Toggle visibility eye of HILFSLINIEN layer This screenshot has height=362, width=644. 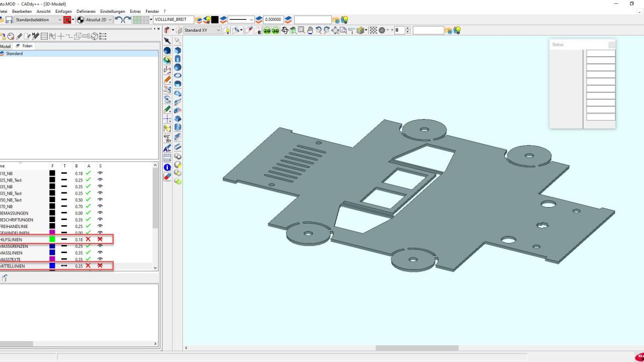click(x=100, y=239)
